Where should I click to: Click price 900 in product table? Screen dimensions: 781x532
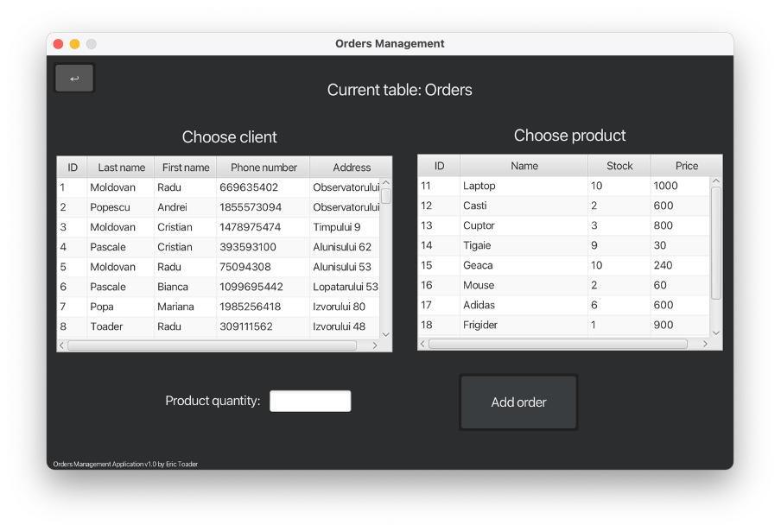[664, 325]
